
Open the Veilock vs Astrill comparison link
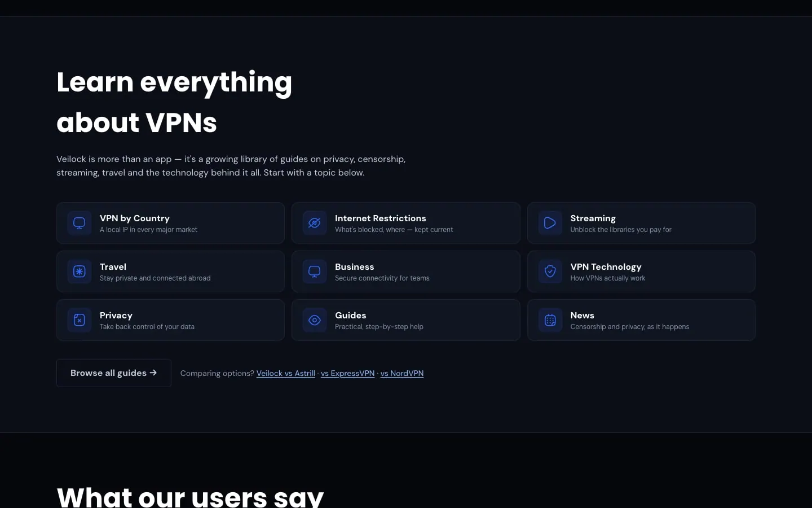click(x=285, y=373)
